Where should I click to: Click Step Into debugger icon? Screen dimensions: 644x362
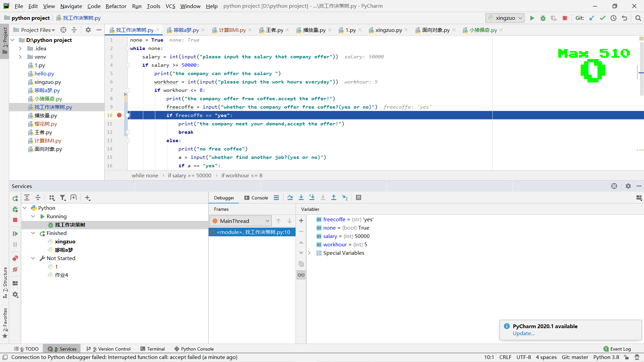[301, 197]
